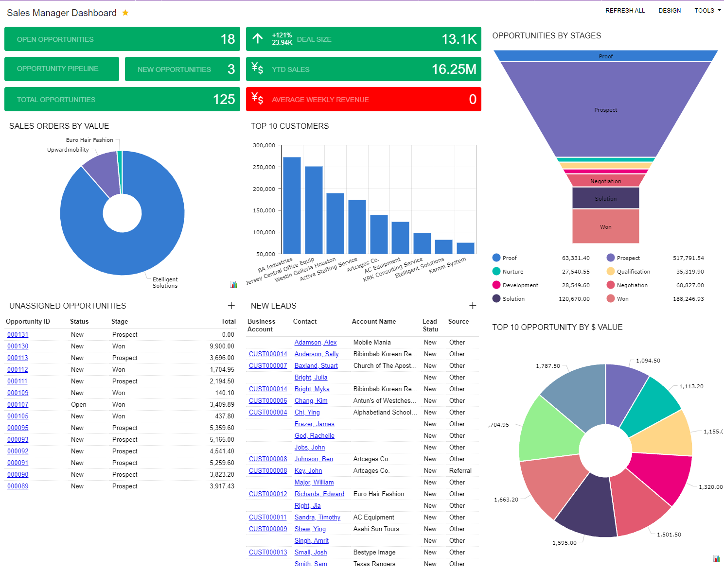Click the Won legend color swatch

click(x=611, y=299)
